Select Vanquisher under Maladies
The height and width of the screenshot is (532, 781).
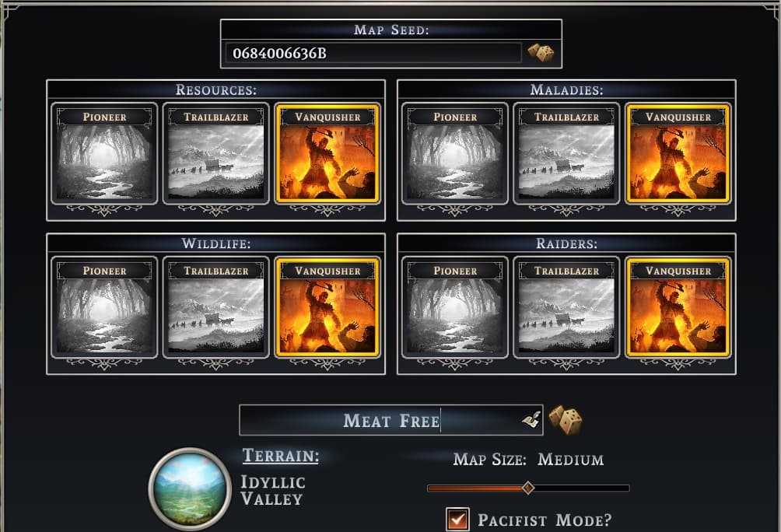(x=678, y=153)
